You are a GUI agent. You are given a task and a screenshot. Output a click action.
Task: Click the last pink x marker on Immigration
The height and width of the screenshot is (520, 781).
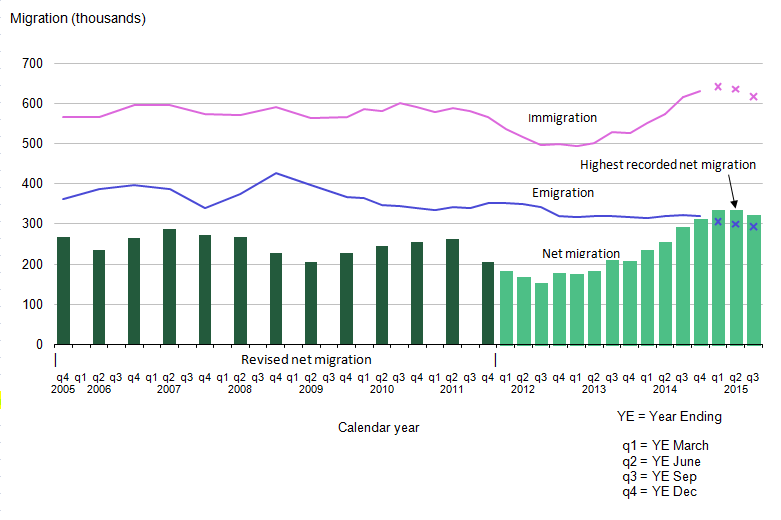754,97
